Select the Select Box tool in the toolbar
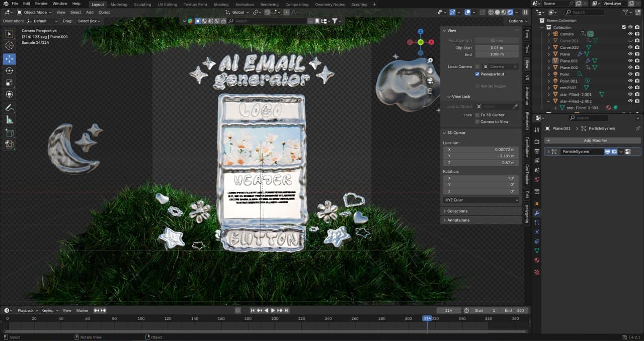This screenshot has height=341, width=644. tap(10, 34)
